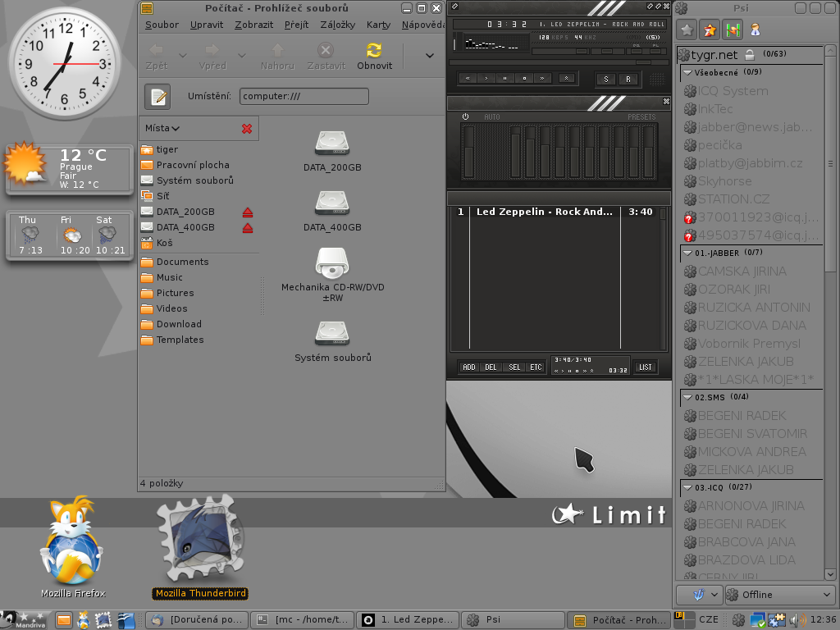The width and height of the screenshot is (840, 630).
Task: Click the player's song seek bar
Action: tap(558, 62)
